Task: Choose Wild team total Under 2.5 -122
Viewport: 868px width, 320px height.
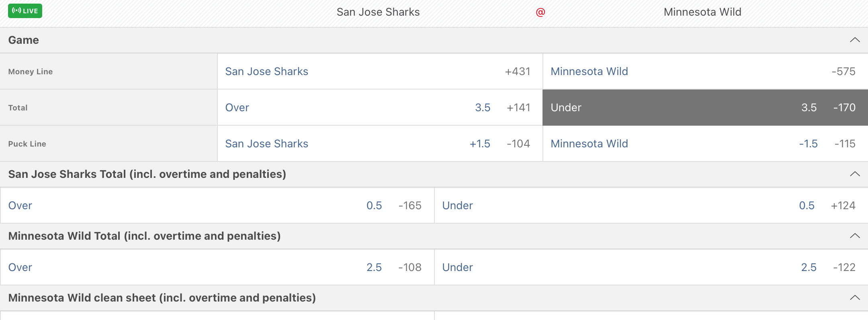Action: coord(651,267)
